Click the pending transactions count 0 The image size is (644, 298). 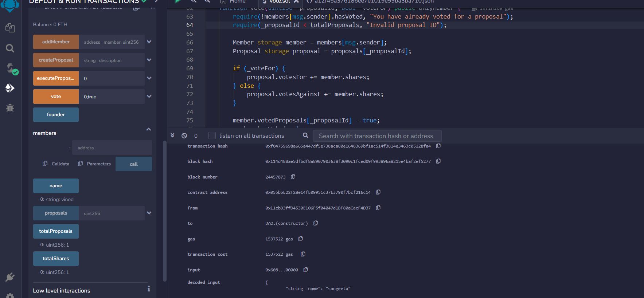pos(196,136)
